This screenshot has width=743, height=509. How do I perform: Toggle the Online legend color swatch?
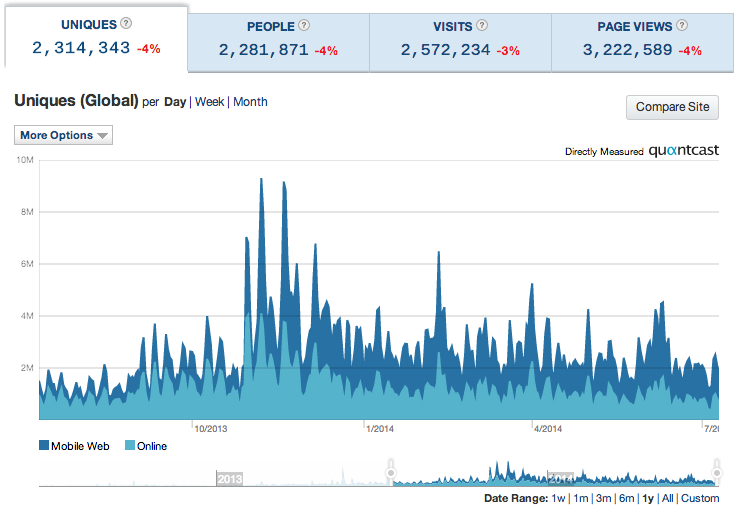(129, 446)
